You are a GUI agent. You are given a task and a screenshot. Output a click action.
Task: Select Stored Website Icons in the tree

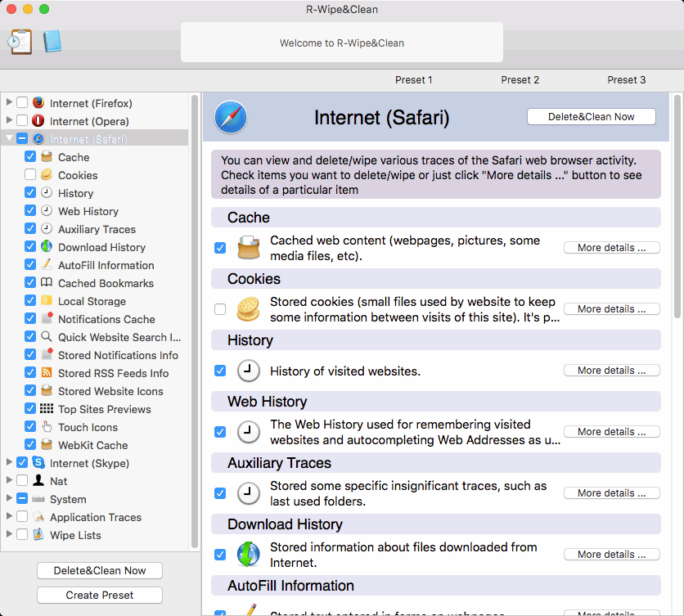point(110,391)
